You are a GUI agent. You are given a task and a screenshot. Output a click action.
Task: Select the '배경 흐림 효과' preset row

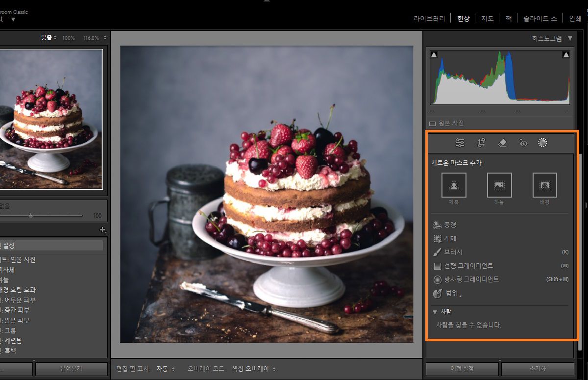(x=51, y=290)
